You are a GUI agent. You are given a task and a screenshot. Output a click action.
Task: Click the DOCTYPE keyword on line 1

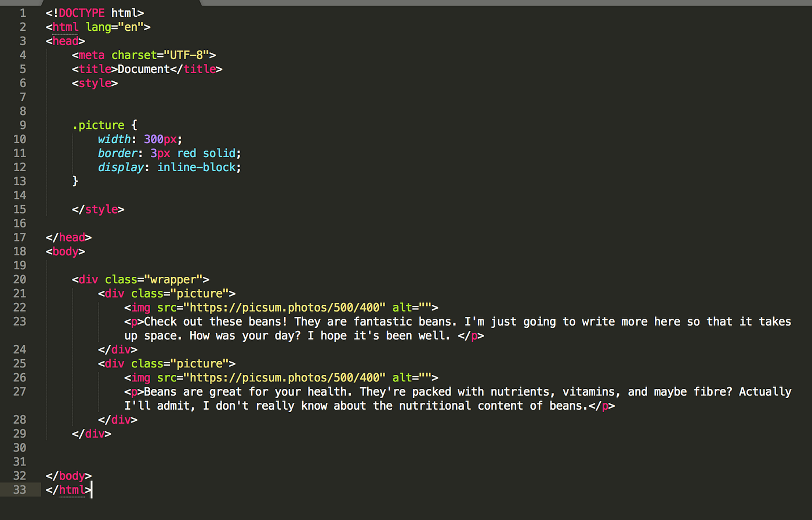coord(82,13)
